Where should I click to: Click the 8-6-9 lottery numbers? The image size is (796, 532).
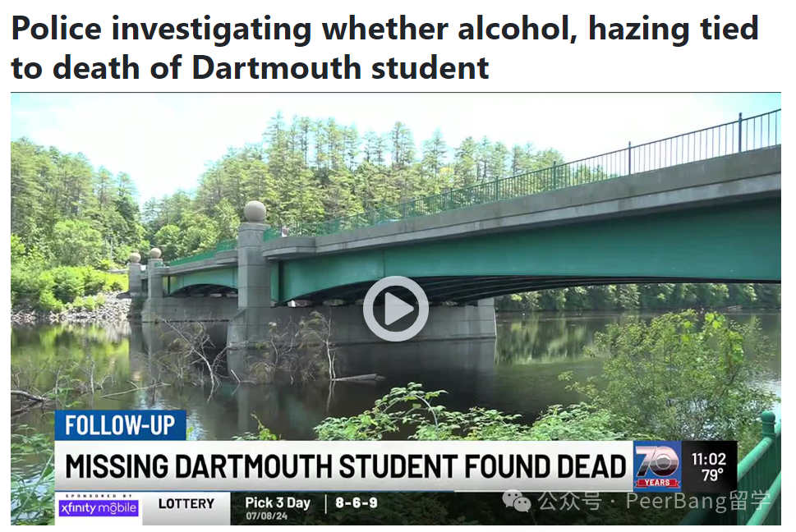point(357,502)
